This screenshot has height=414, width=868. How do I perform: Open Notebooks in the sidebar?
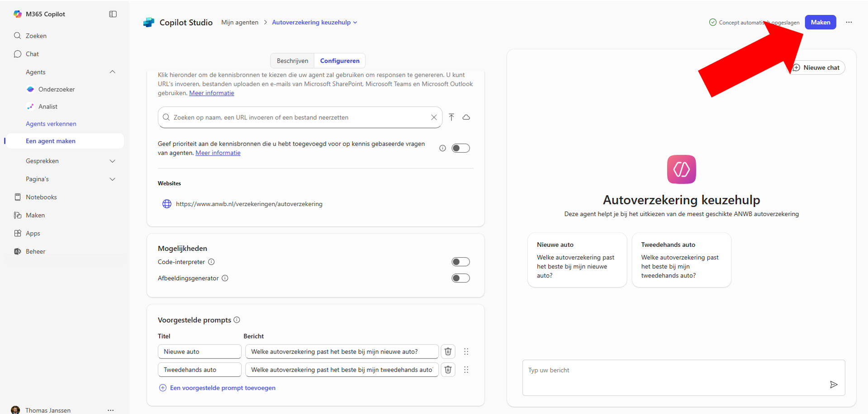click(41, 197)
